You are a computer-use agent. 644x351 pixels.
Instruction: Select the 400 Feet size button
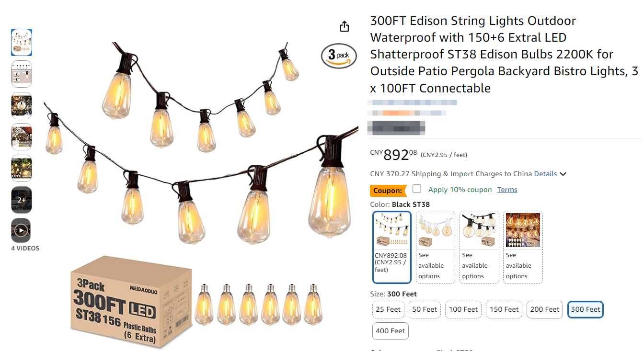pos(391,331)
